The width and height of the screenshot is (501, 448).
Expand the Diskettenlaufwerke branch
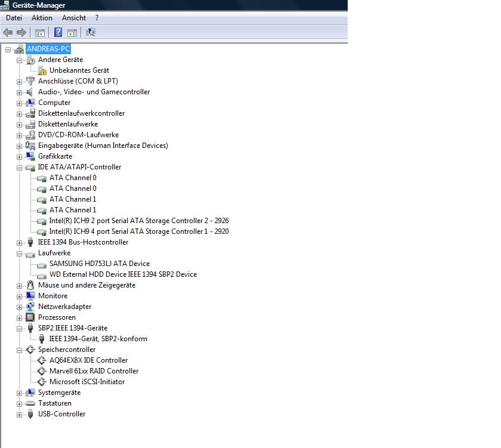point(20,125)
